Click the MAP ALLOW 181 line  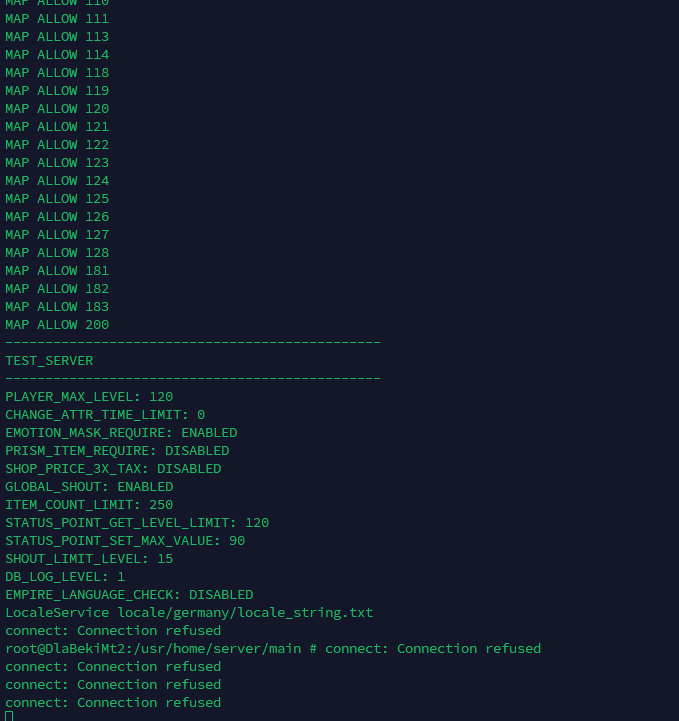click(57, 271)
